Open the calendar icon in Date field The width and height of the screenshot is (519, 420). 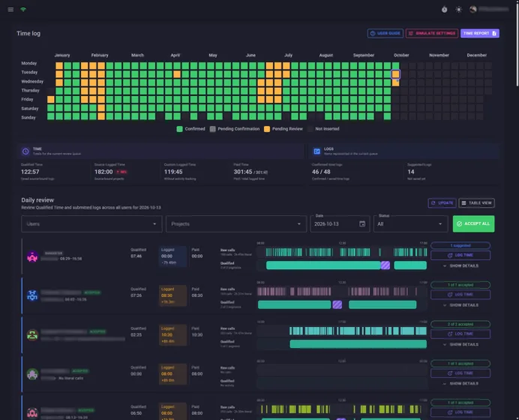[x=362, y=224]
